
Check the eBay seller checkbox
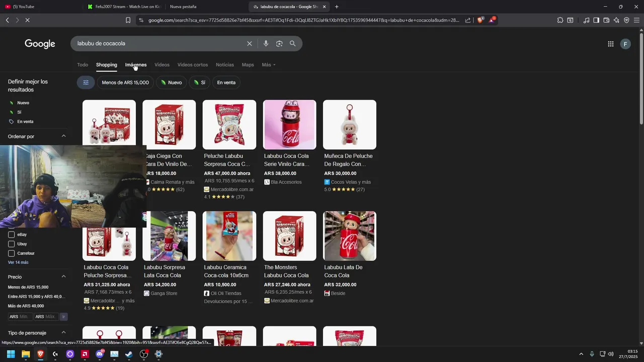pos(12,235)
